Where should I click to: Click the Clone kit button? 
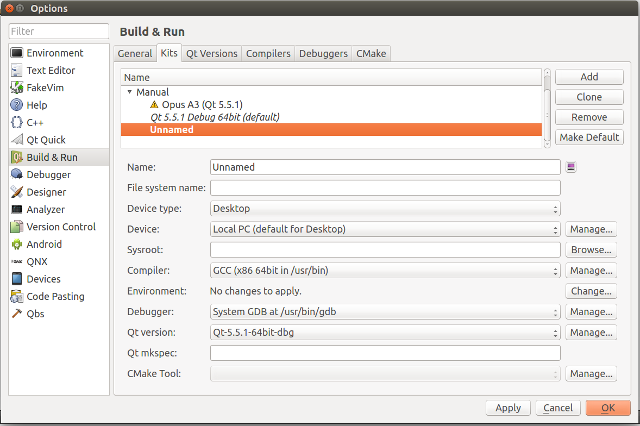(589, 97)
